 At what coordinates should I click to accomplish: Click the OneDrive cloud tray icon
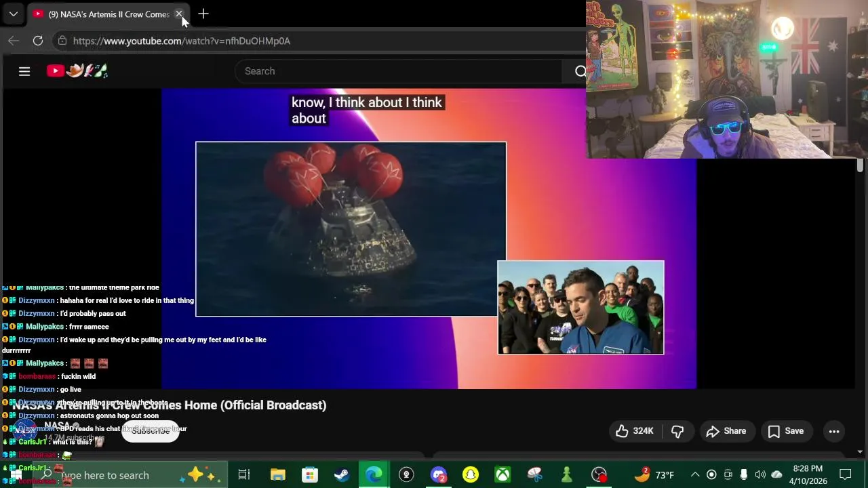pyautogui.click(x=776, y=474)
